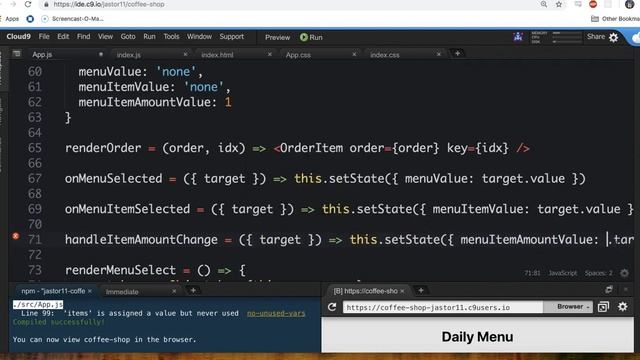Image resolution: width=640 pixels, height=360 pixels.
Task: Open Cloud9 menu
Action: [x=18, y=37]
